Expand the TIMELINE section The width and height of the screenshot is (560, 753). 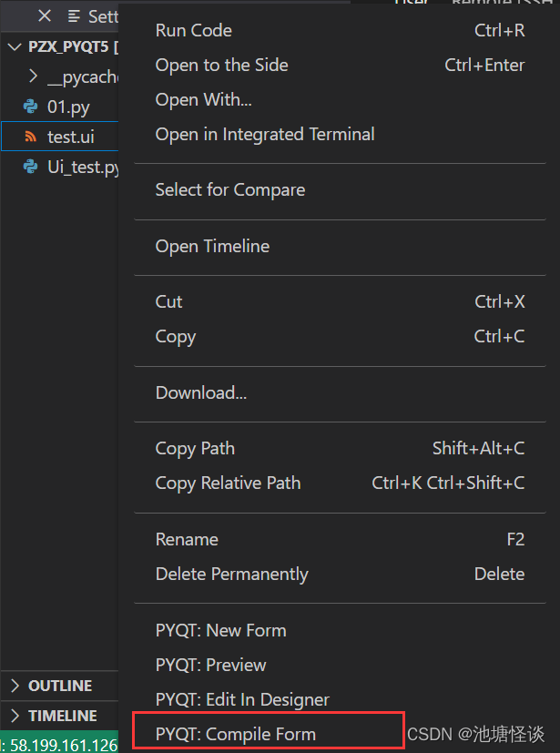(x=15, y=716)
